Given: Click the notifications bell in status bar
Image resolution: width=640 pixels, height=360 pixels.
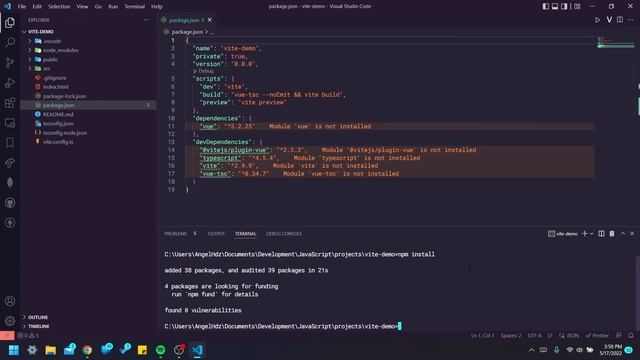Looking at the screenshot, I should click(631, 336).
